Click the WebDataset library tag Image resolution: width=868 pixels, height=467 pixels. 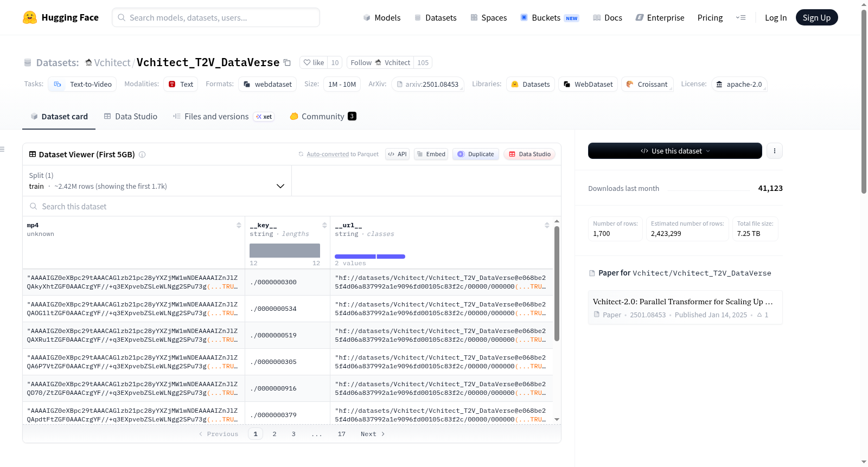(588, 84)
